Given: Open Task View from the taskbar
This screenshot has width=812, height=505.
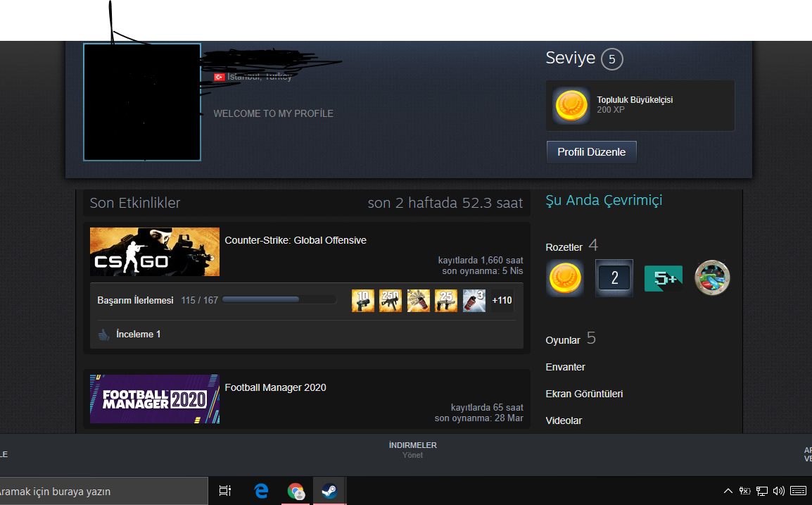Looking at the screenshot, I should [224, 490].
